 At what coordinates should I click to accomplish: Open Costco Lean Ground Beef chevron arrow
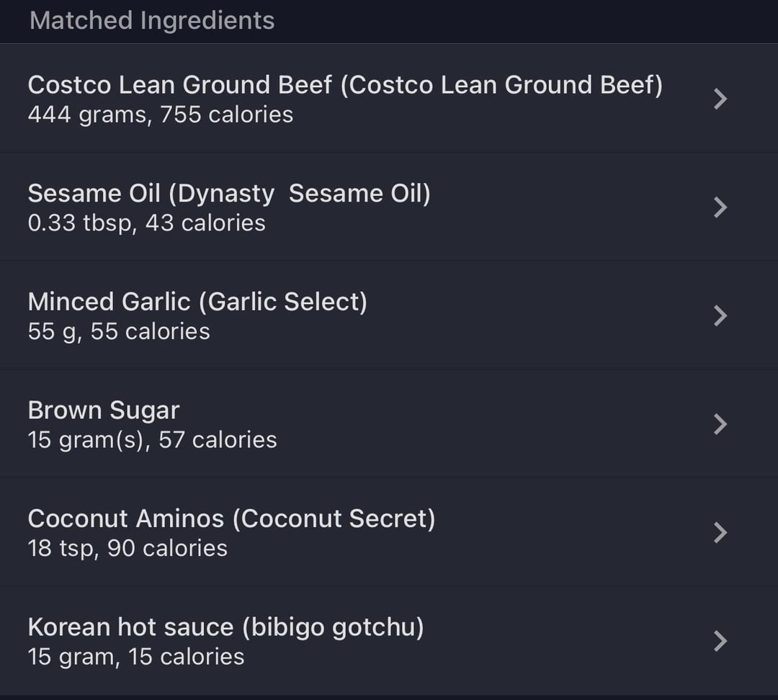pyautogui.click(x=720, y=99)
